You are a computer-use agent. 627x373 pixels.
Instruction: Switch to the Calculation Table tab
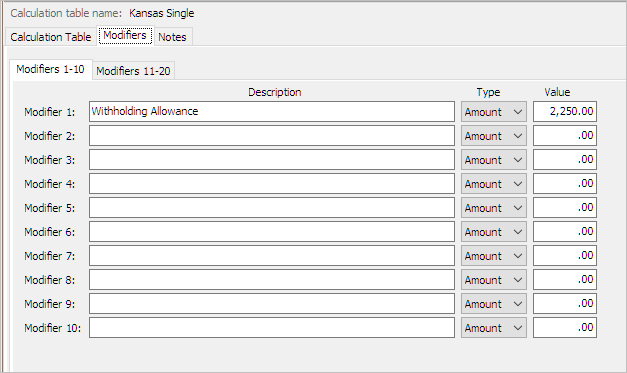[51, 37]
